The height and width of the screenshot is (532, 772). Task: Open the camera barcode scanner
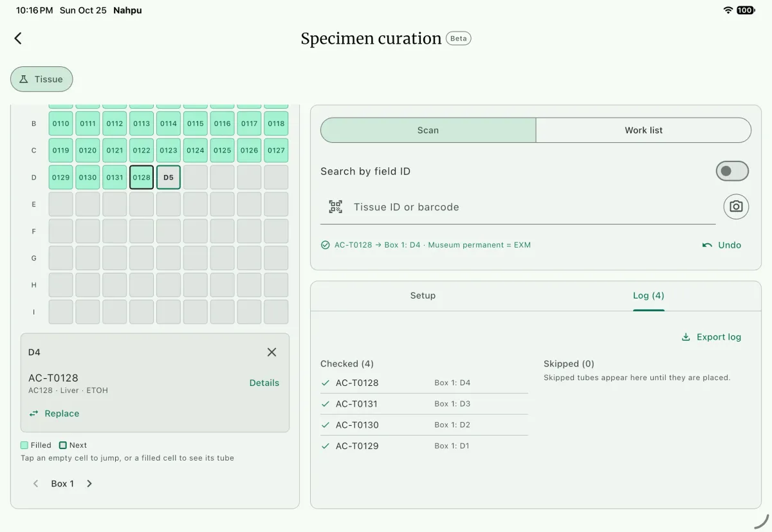point(736,206)
